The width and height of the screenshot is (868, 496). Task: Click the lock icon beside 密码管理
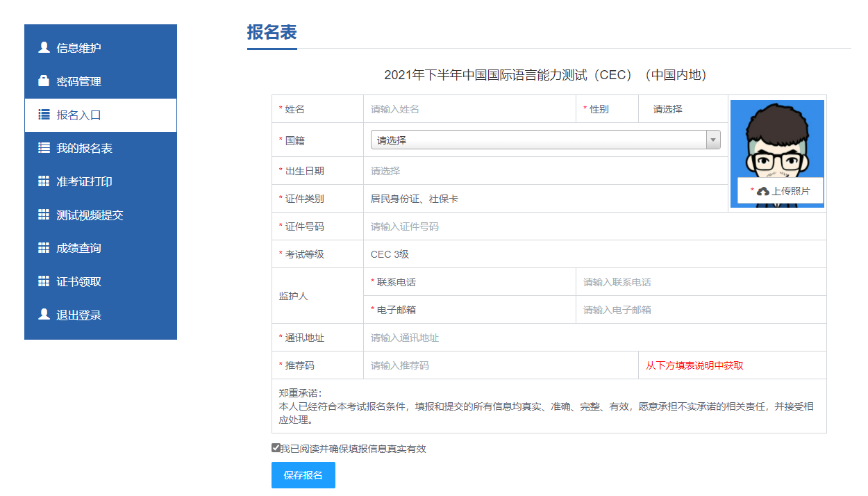coord(44,81)
